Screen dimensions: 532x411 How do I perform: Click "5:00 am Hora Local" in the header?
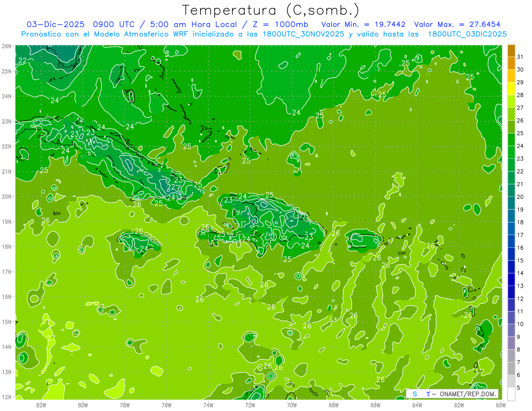tap(192, 24)
